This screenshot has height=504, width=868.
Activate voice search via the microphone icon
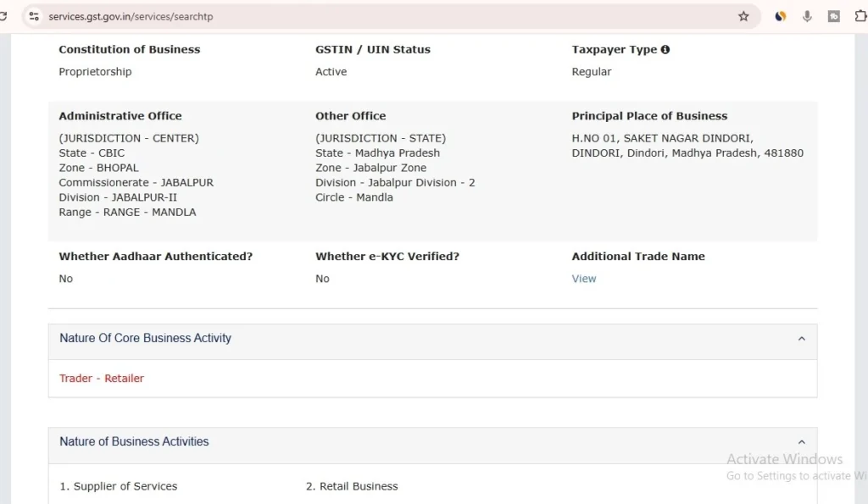806,15
